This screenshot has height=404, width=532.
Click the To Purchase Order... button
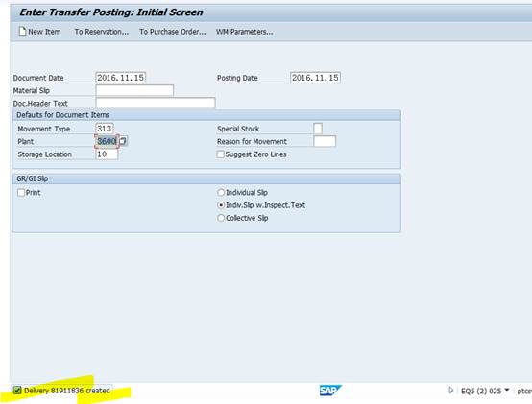[173, 32]
